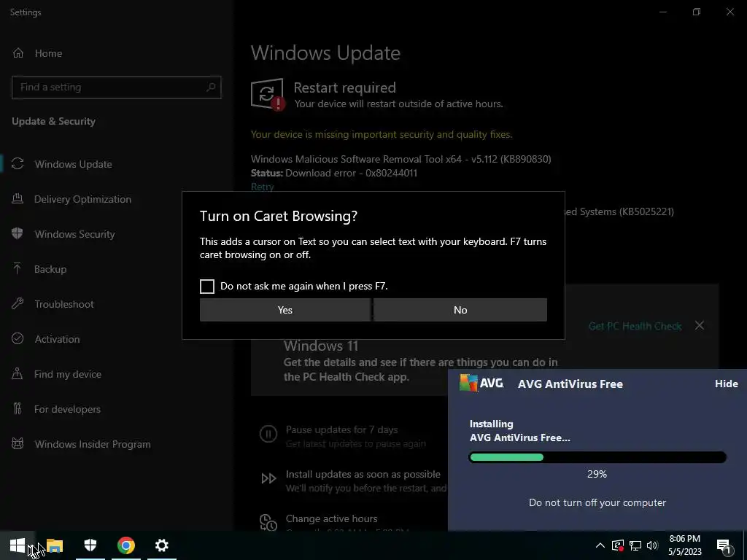Click the Restart required heading
This screenshot has width=747, height=560.
coord(344,87)
